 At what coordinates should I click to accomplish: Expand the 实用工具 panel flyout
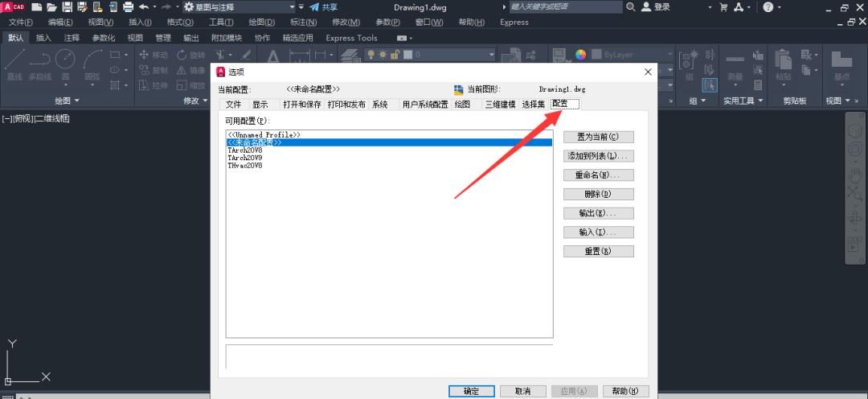point(743,101)
